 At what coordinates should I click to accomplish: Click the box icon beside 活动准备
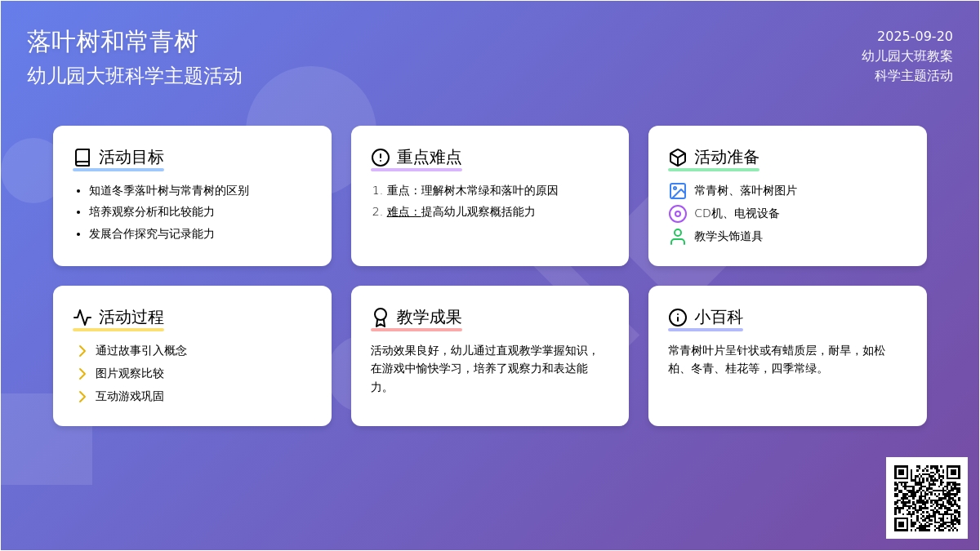(x=678, y=158)
